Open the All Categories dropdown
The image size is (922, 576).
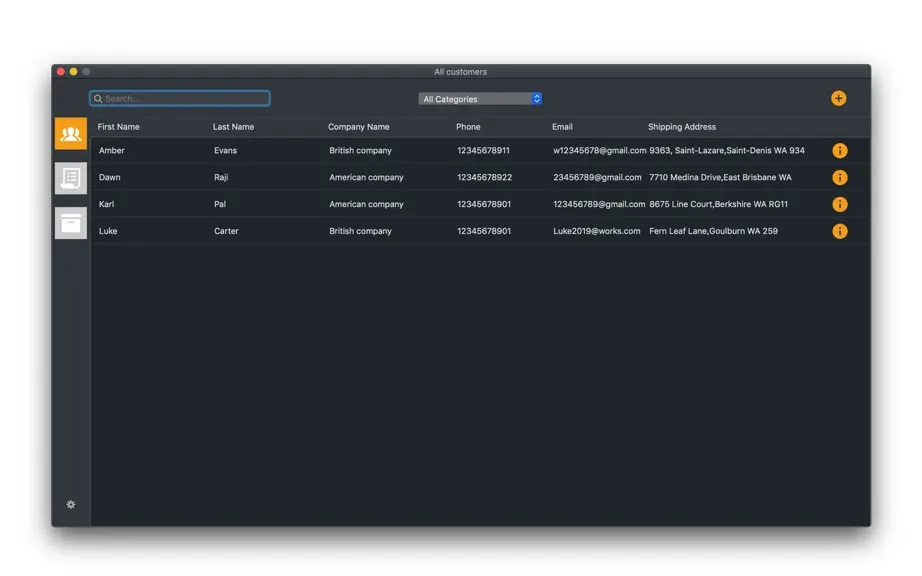480,99
